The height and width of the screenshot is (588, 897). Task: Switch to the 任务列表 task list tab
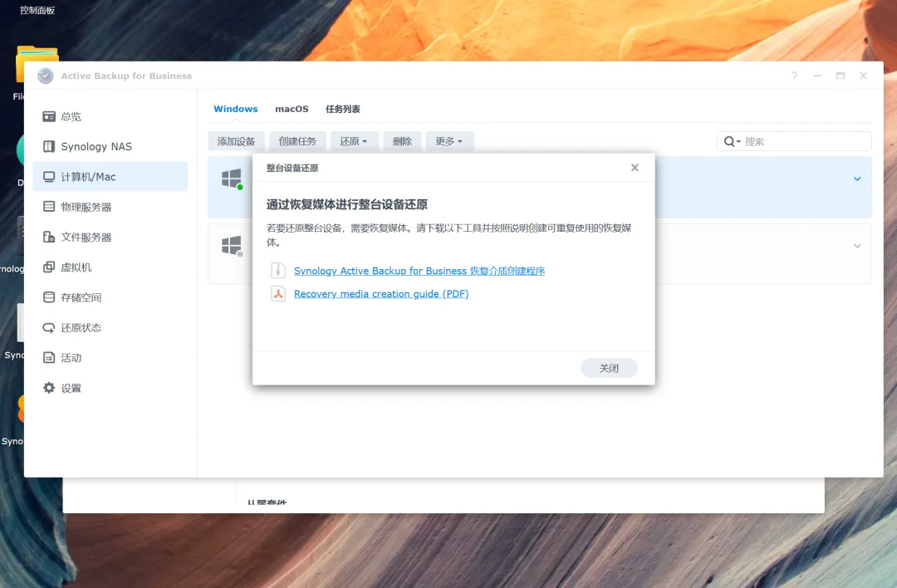coord(342,109)
